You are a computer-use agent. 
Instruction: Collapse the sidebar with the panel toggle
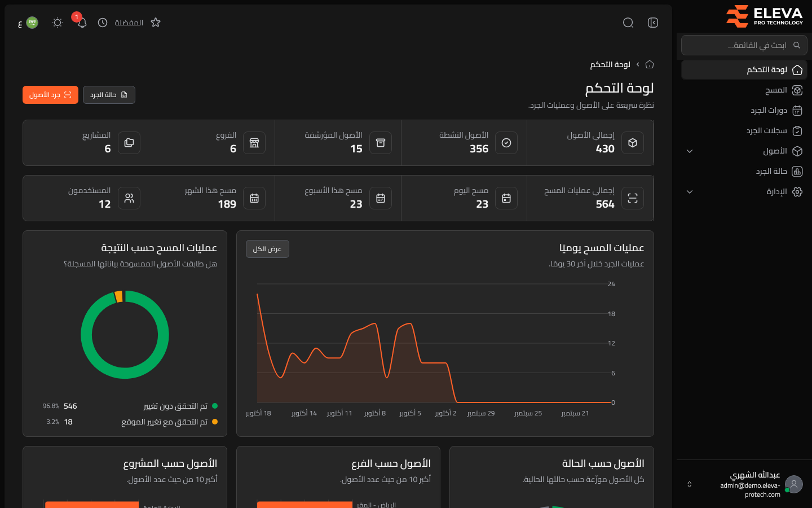[x=653, y=23]
